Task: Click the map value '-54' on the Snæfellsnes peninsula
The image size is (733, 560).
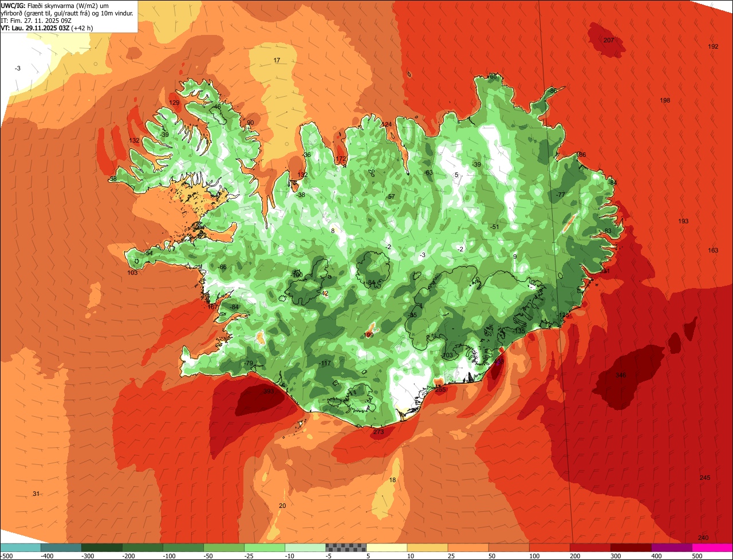Action: [x=148, y=253]
